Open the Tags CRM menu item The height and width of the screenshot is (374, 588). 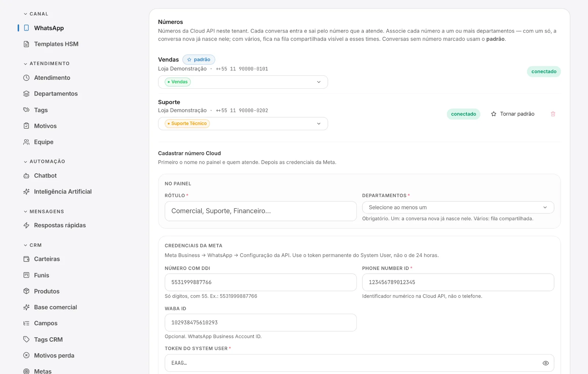[49, 339]
